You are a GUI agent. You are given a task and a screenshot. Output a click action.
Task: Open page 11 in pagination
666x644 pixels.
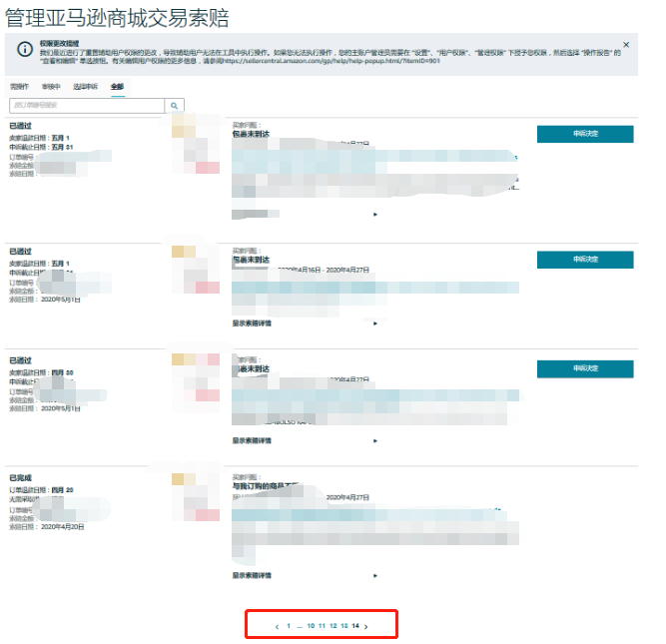pyautogui.click(x=322, y=626)
